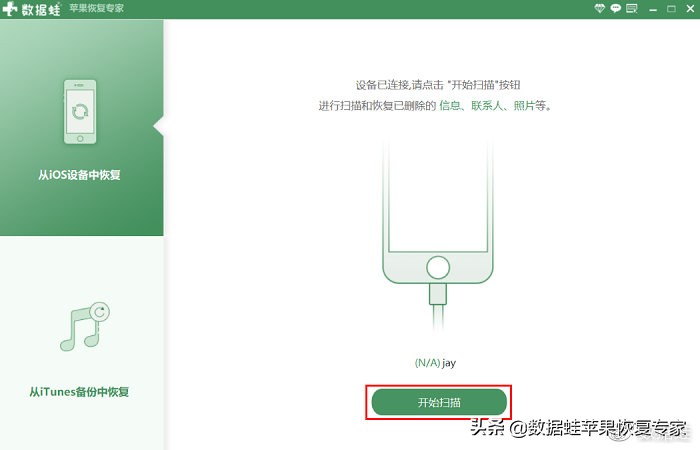Image resolution: width=700 pixels, height=450 pixels.
Task: Select the phone with refresh arrows sidebar icon
Action: (x=80, y=112)
